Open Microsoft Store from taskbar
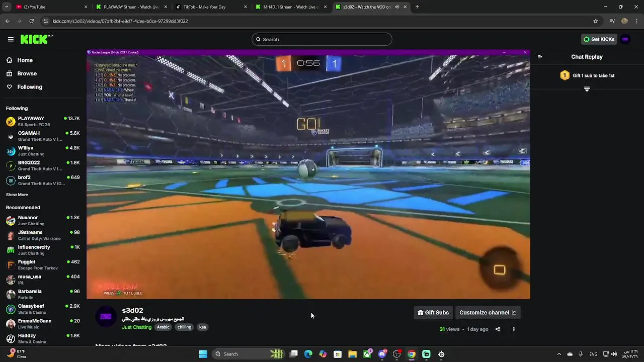 tap(338, 354)
